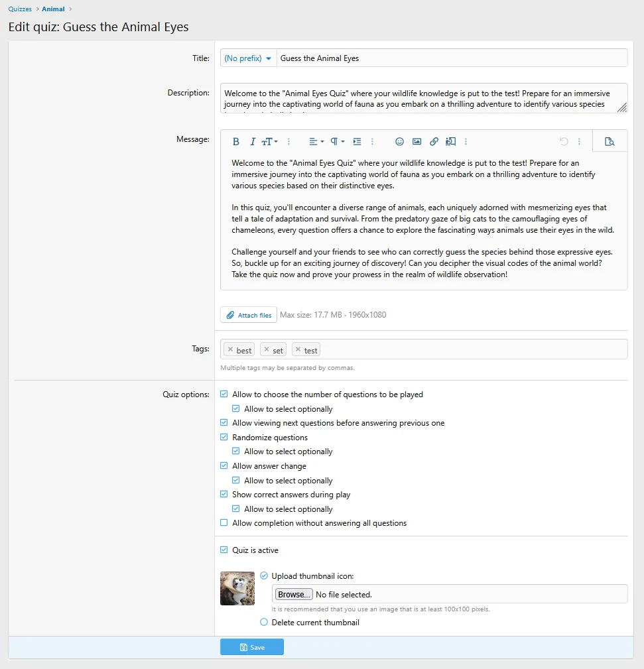Click Browse to upload a thumbnail
Image resolution: width=644 pixels, height=669 pixels.
coord(294,595)
